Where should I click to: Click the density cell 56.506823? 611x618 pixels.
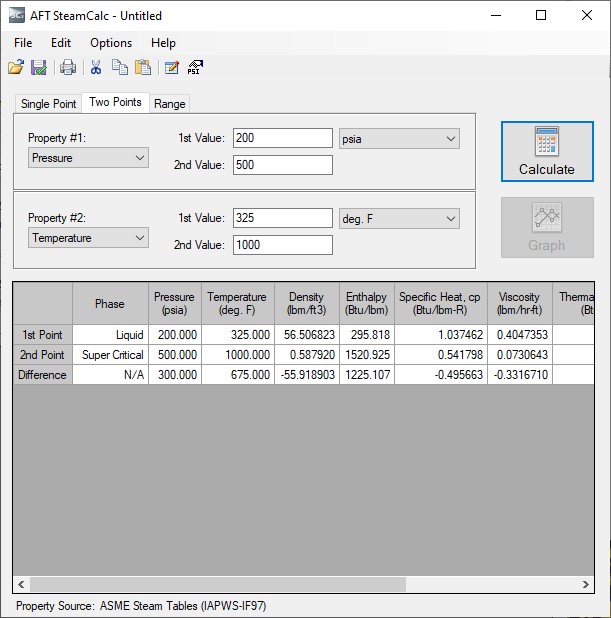[x=307, y=335]
